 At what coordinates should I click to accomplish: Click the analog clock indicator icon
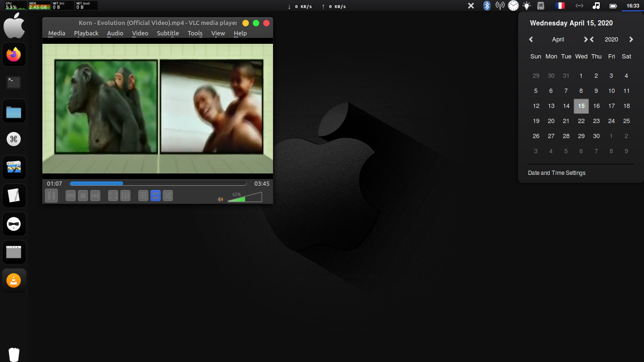click(x=513, y=6)
